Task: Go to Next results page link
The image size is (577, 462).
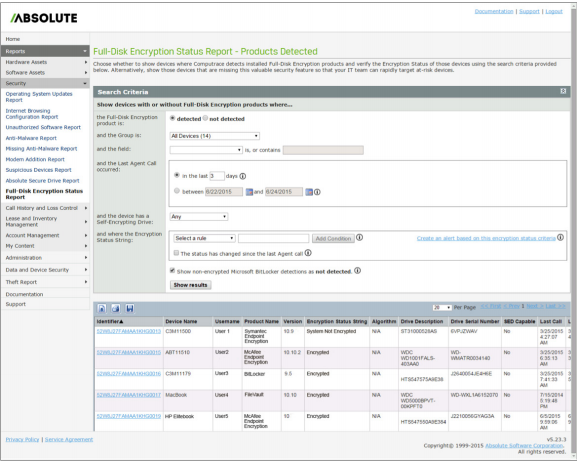Action: point(535,306)
